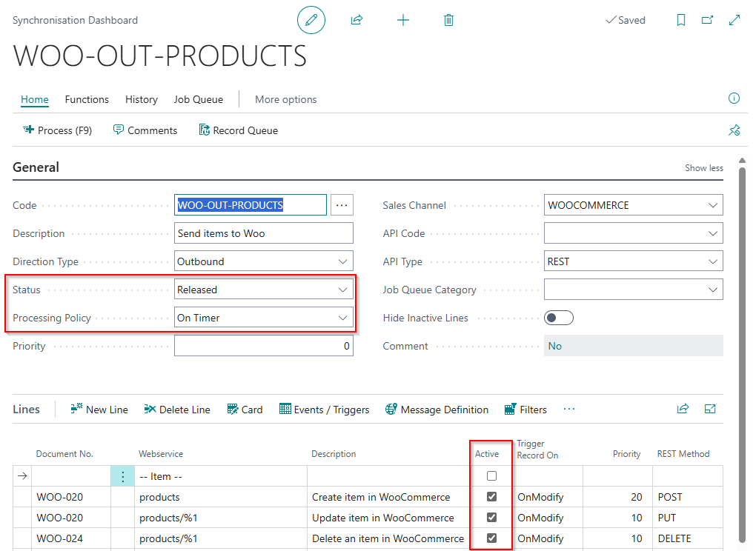Click Priority value 20 cell
This screenshot has height=551, width=756.
[617, 497]
